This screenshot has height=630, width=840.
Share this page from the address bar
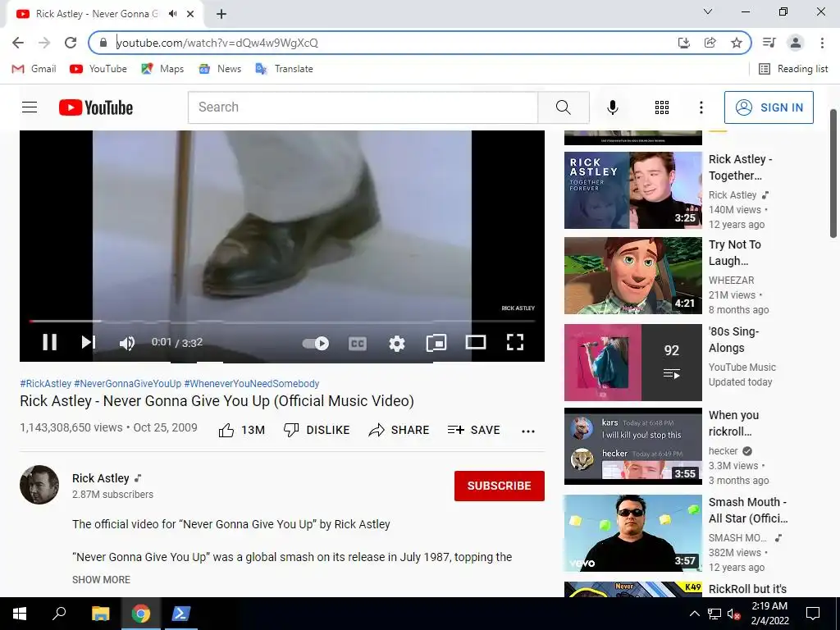point(710,43)
